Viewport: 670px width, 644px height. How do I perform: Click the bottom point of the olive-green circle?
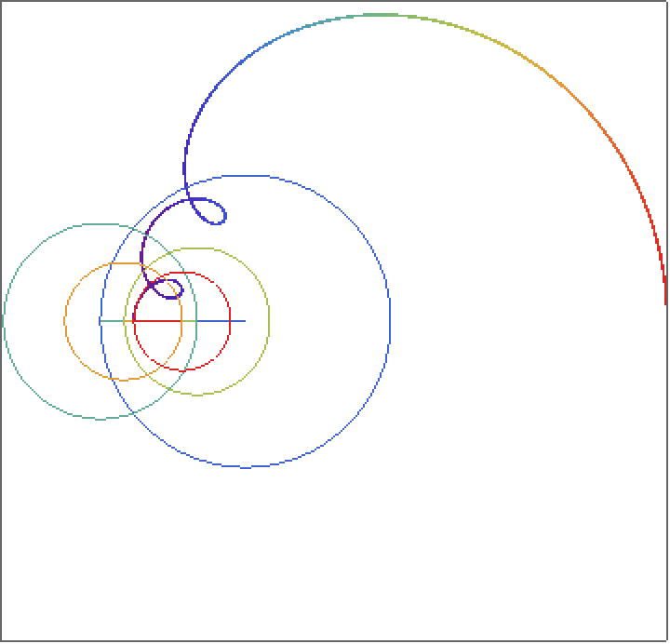coord(196,395)
